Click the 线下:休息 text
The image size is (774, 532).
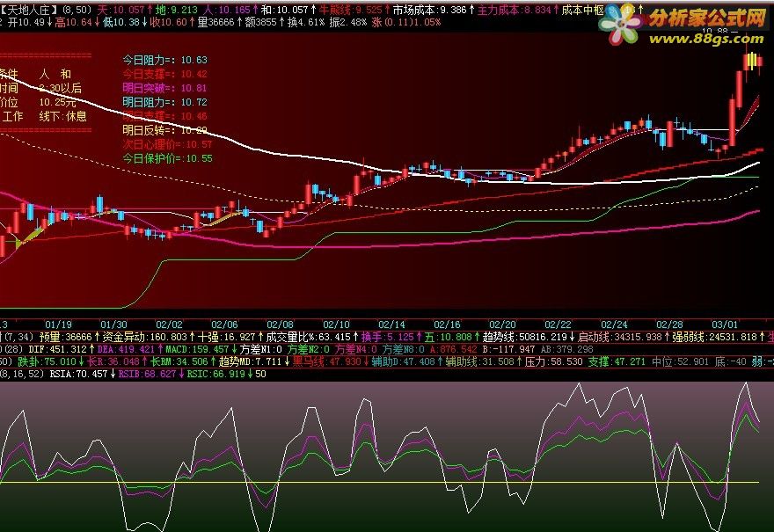[62, 116]
